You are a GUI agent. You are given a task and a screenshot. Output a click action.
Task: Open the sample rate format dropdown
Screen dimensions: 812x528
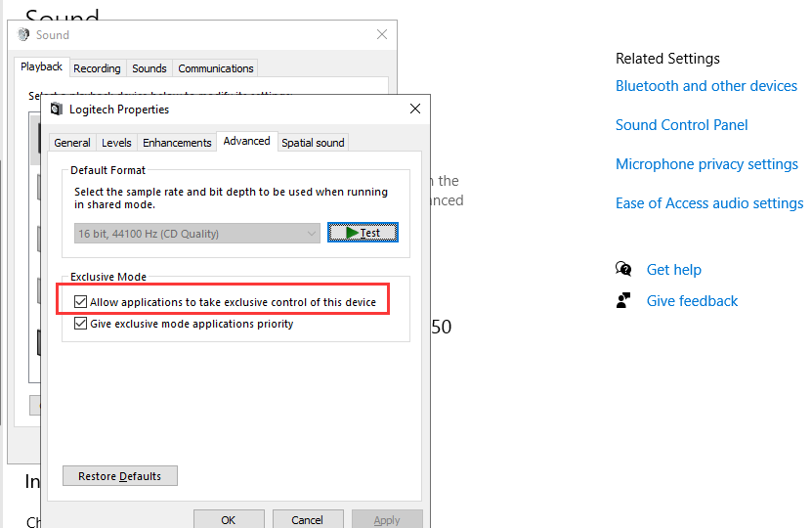click(196, 234)
